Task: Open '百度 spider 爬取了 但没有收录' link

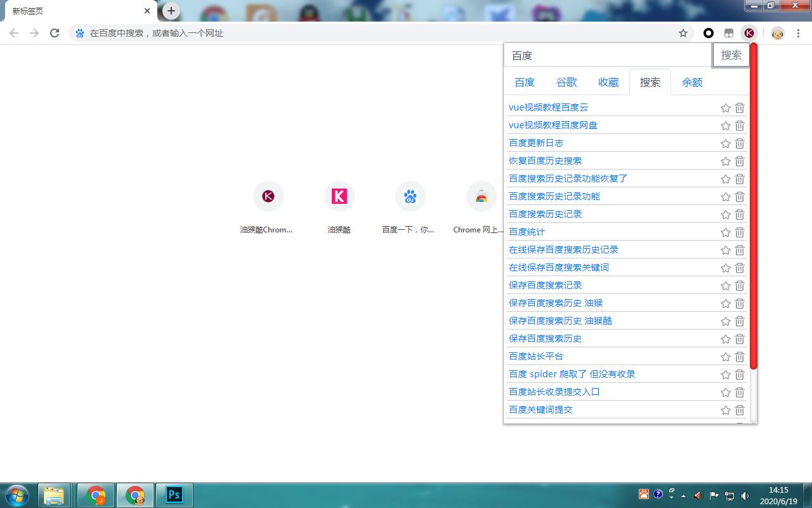Action: [572, 374]
